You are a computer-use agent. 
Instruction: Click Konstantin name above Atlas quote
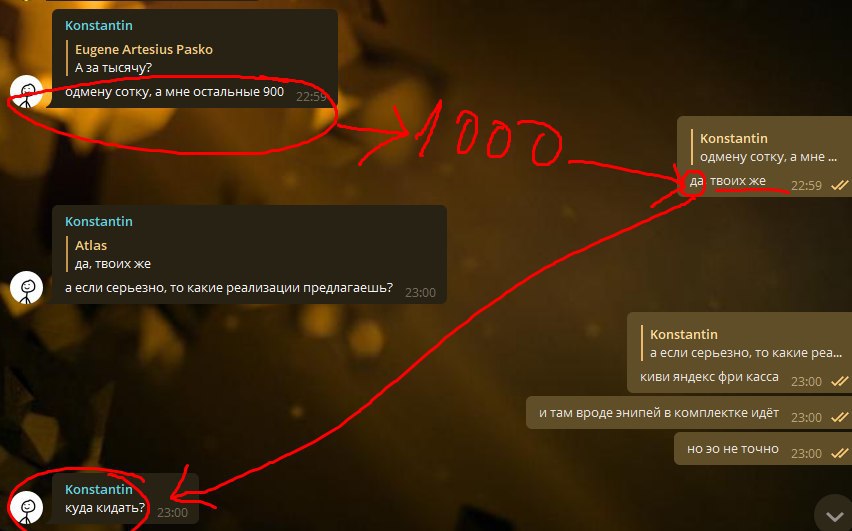click(98, 221)
